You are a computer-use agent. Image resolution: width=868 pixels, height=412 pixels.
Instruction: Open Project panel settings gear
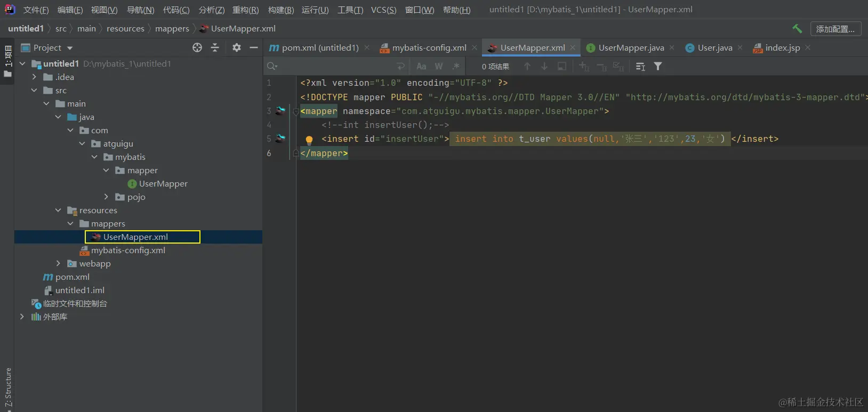(237, 47)
